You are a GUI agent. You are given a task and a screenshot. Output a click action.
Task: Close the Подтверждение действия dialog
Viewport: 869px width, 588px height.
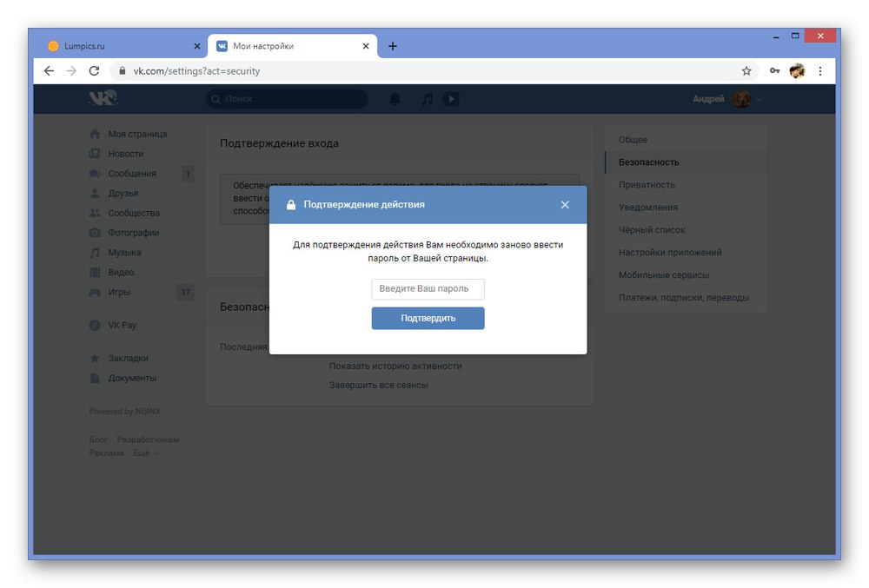pyautogui.click(x=565, y=205)
